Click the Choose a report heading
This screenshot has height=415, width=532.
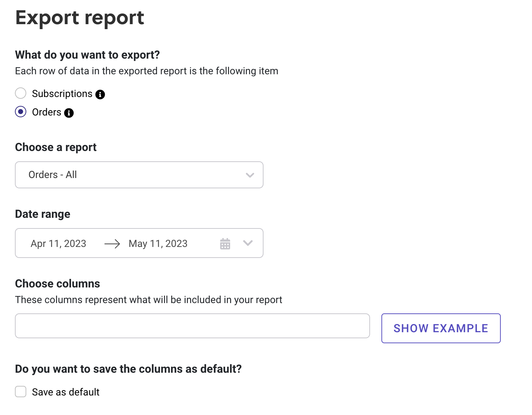(56, 147)
